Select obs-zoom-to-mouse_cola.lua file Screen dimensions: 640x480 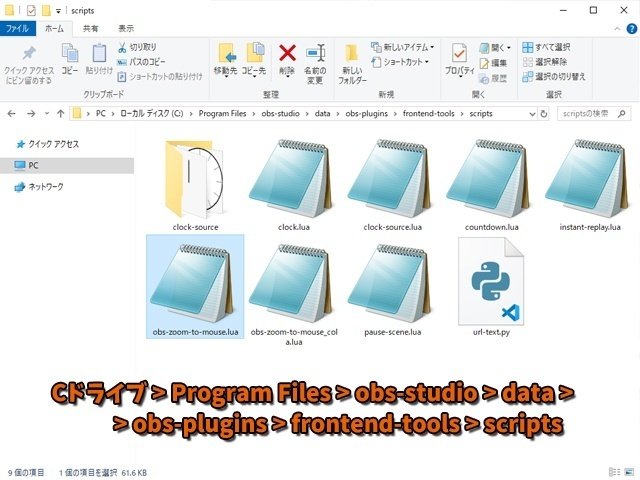tap(294, 295)
